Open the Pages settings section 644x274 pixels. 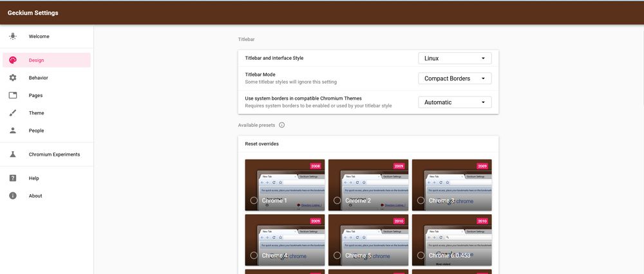47,96
